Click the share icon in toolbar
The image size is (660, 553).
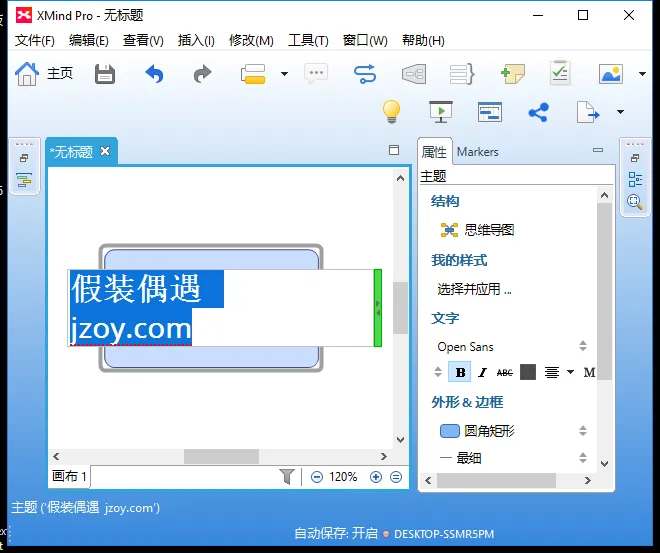click(538, 112)
